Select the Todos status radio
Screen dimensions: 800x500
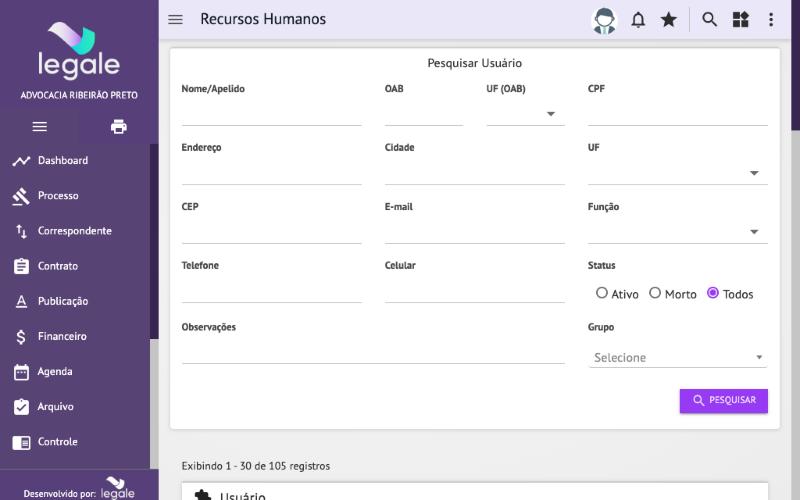(x=713, y=293)
